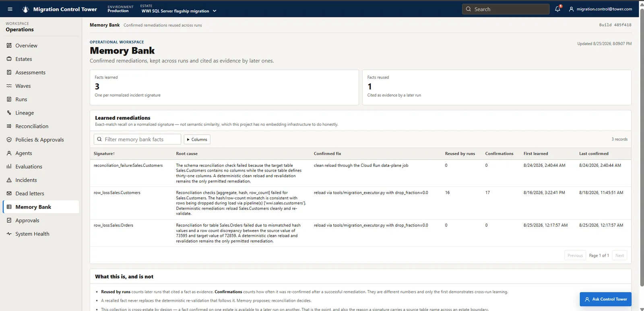Click the Agents person icon

pos(9,153)
